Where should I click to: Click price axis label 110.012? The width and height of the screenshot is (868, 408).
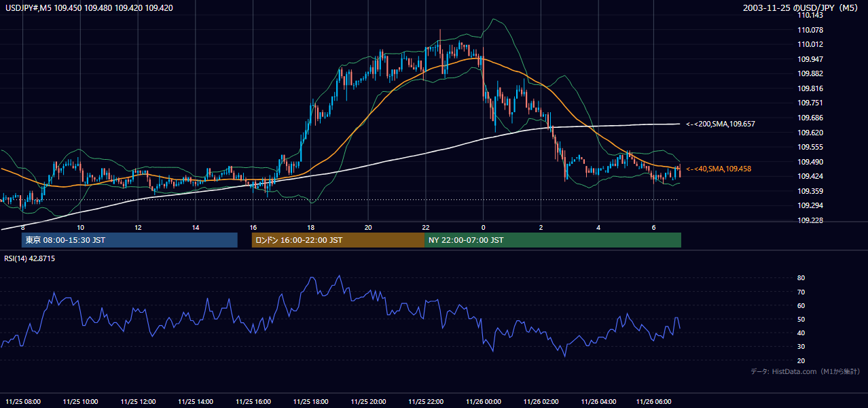[810, 44]
